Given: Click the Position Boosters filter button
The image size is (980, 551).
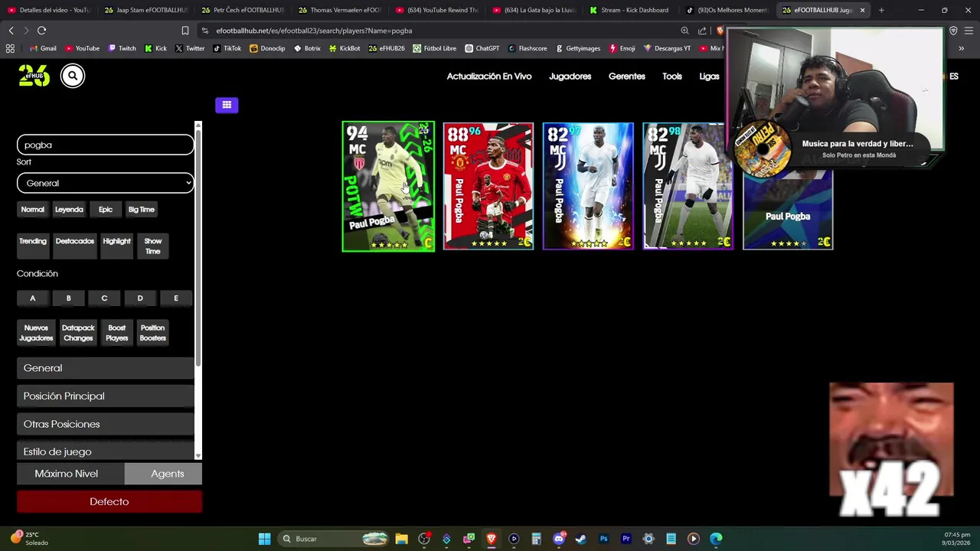Looking at the screenshot, I should click(152, 333).
